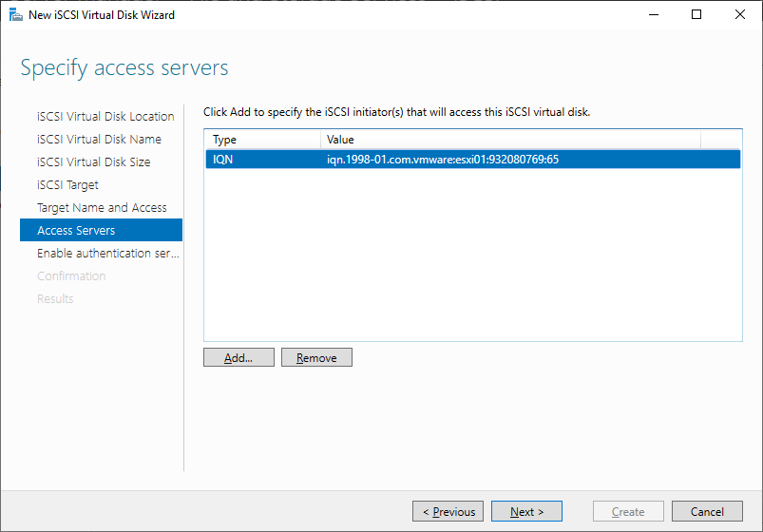Click empty area of initiator list

click(473, 253)
